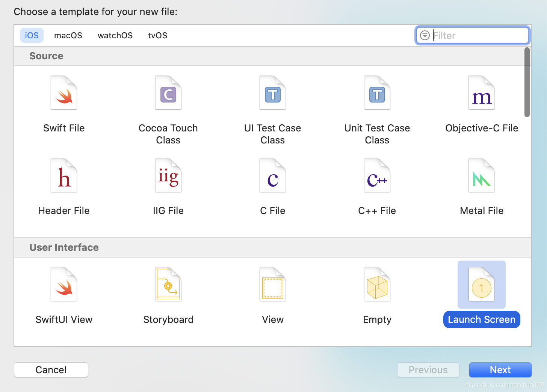
Task: Focus the Filter text field
Action: [x=473, y=35]
